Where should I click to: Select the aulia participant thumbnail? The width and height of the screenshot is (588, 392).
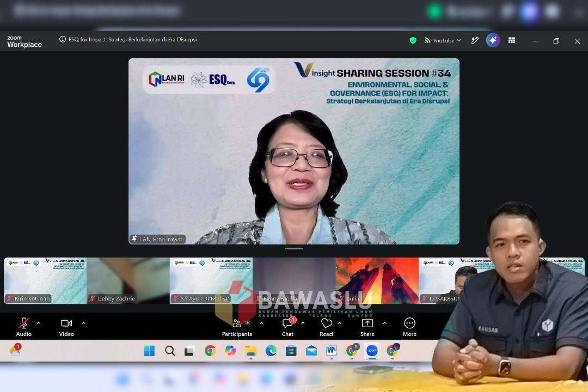click(377, 280)
